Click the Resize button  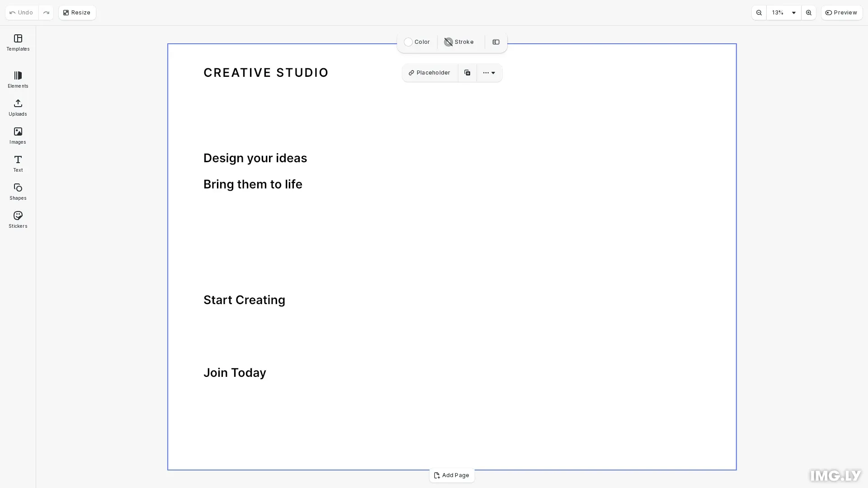click(x=77, y=13)
